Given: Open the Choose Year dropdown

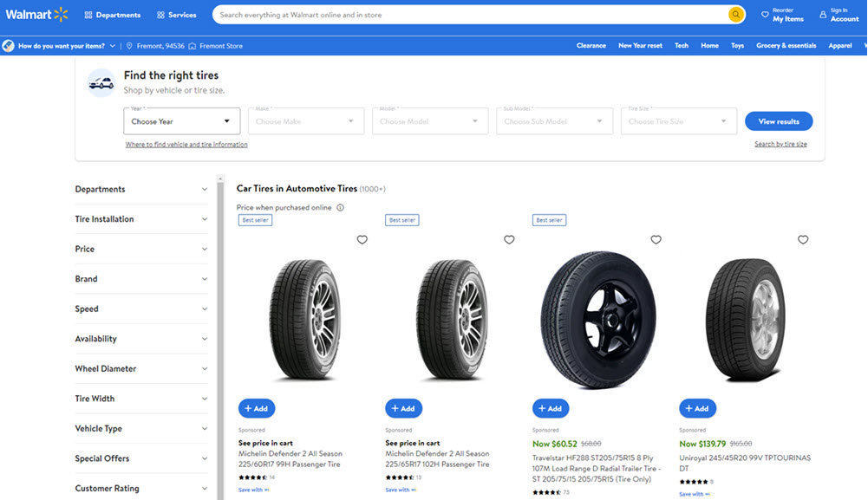Looking at the screenshot, I should click(x=180, y=120).
